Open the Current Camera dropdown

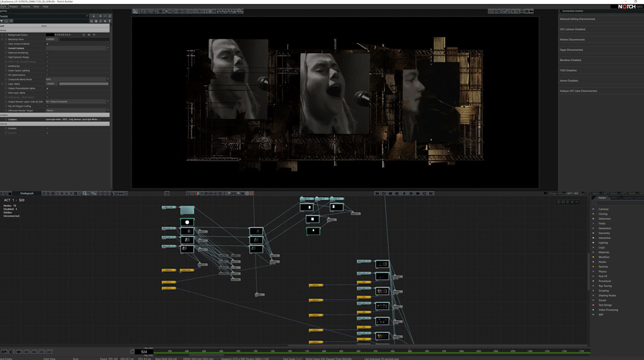(77, 48)
